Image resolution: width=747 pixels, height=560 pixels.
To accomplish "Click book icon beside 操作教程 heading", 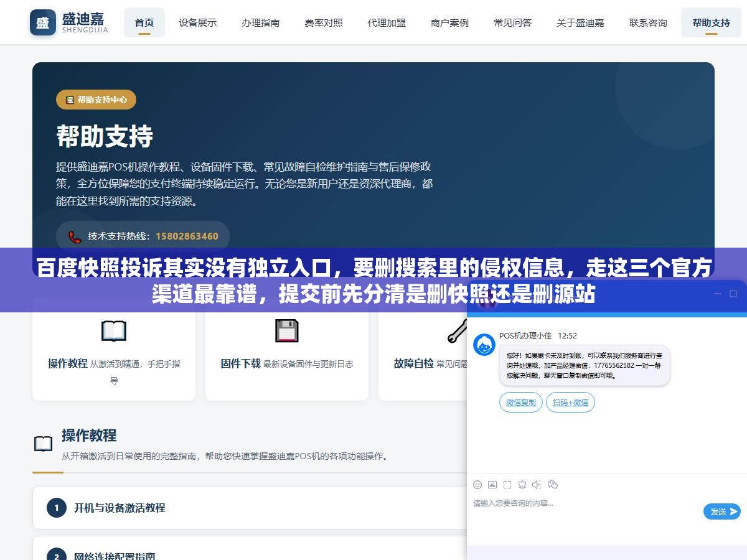I will click(43, 444).
